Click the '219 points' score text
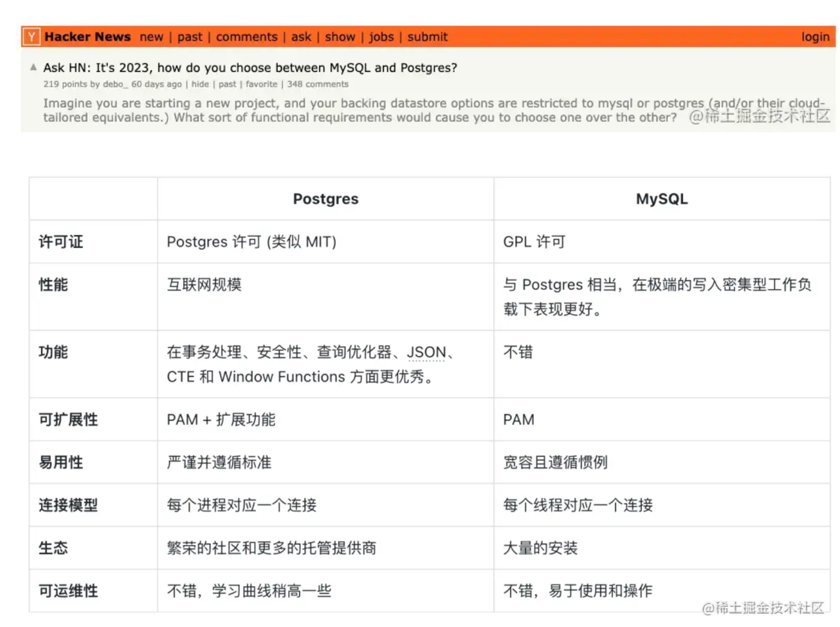Image resolution: width=840 pixels, height=627 pixels. point(65,84)
